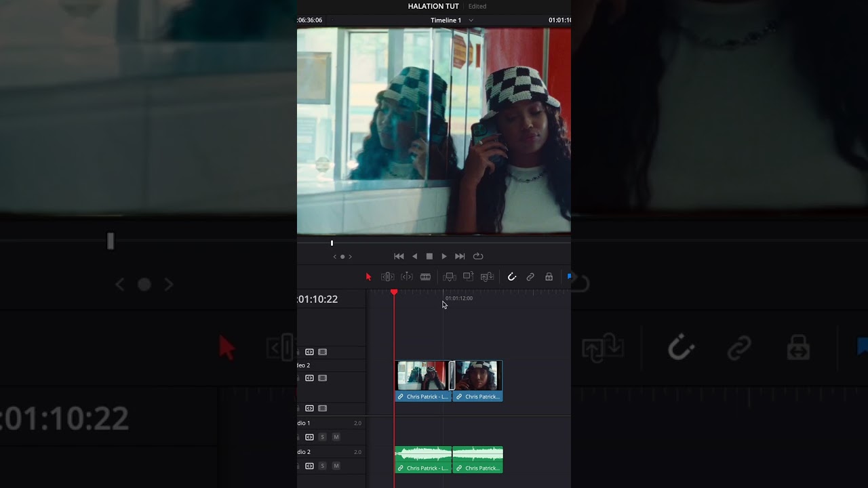Select the second video clip thumbnail on Video 2
This screenshot has width=868, height=488.
click(479, 376)
